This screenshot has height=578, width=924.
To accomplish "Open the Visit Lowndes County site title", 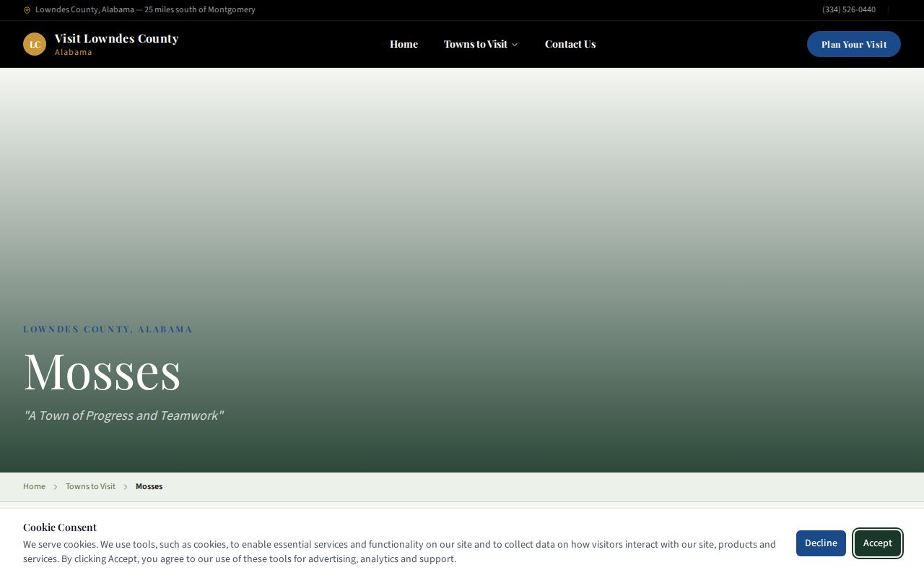I will click(x=116, y=38).
